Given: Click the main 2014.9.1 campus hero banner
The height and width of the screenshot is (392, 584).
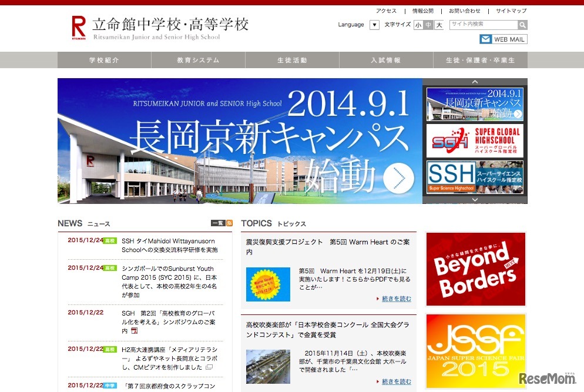Looking at the screenshot, I should coord(240,141).
